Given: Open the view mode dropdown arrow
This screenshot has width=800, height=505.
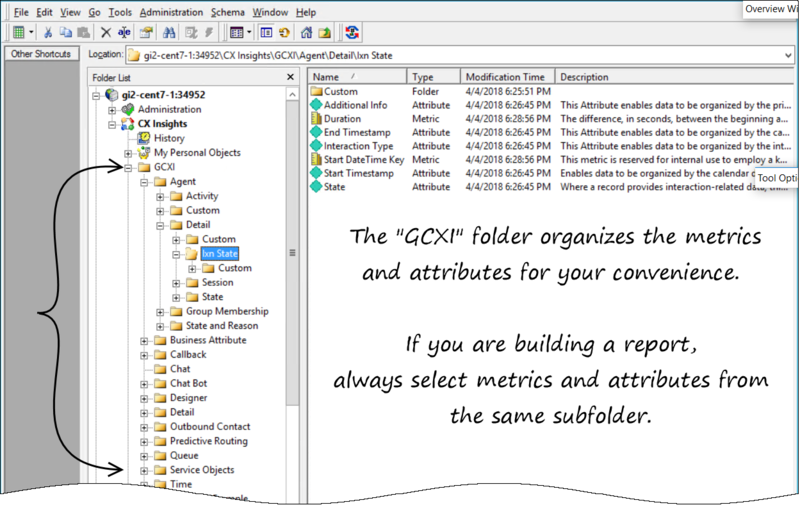Looking at the screenshot, I should [x=249, y=32].
